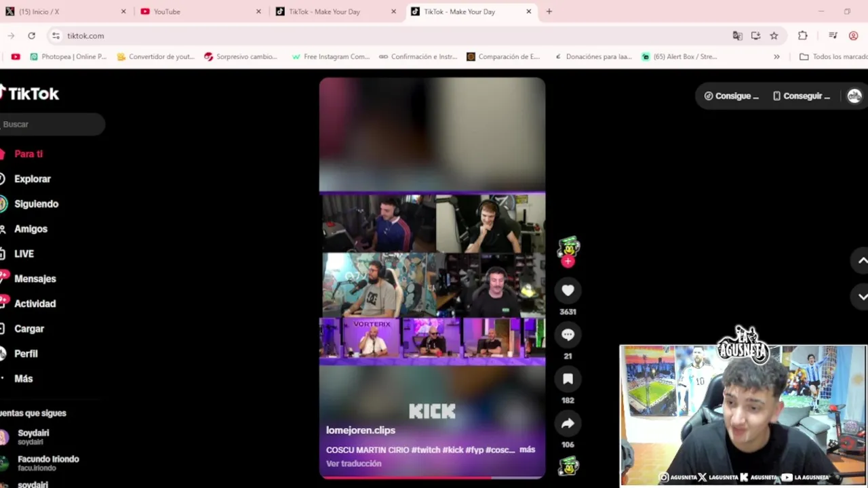The width and height of the screenshot is (868, 488).
Task: Click install app icon in address bar
Action: [x=755, y=36]
